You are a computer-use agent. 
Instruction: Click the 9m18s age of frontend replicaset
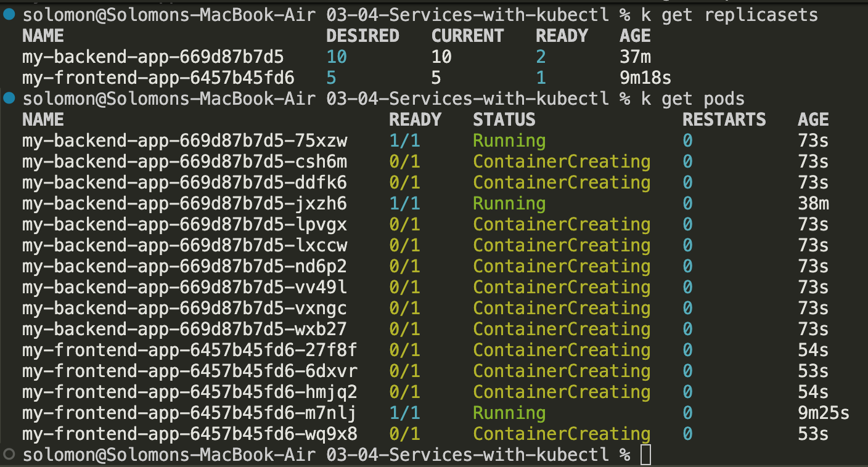645,78
